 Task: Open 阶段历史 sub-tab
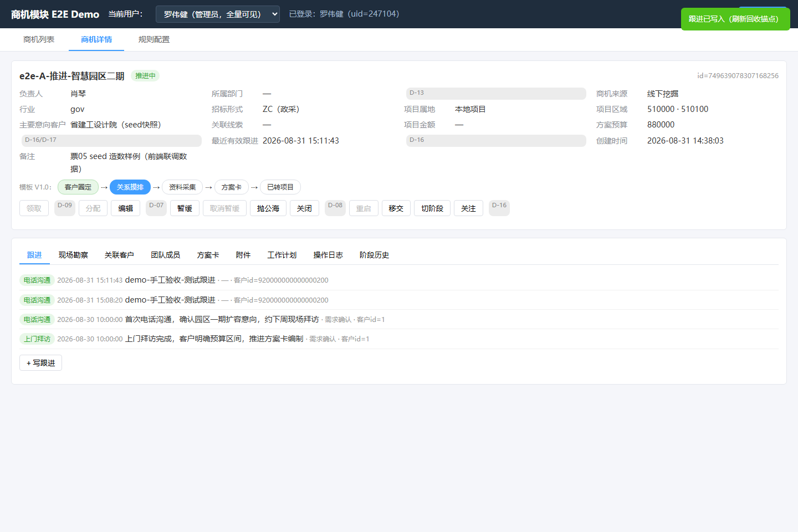click(374, 255)
